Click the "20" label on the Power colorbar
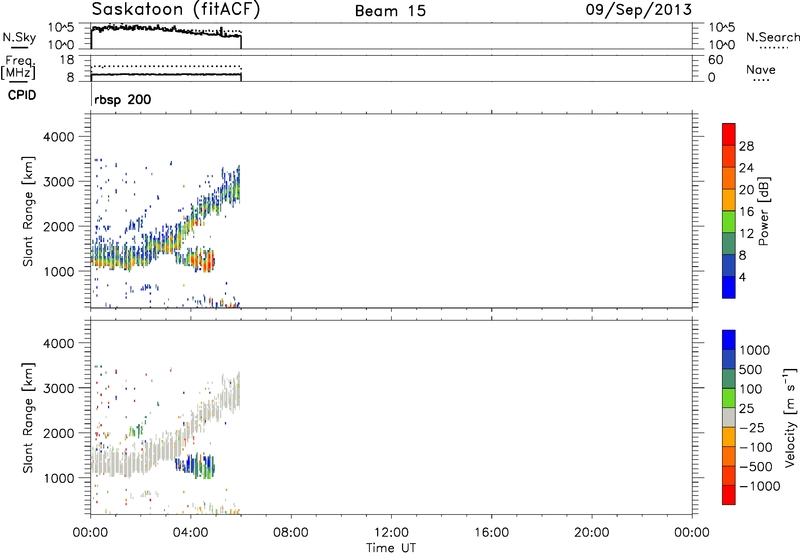 click(746, 190)
